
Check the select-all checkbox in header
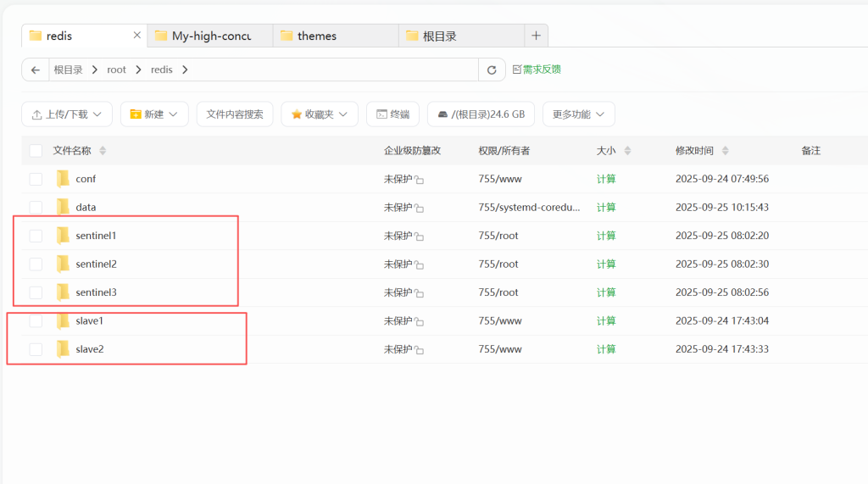[36, 151]
